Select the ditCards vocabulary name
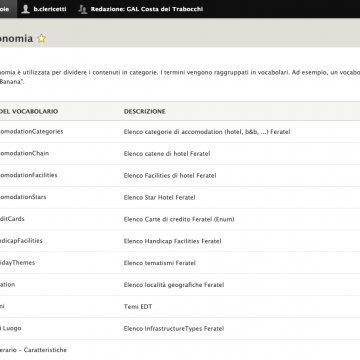360x360 pixels. coord(12,219)
